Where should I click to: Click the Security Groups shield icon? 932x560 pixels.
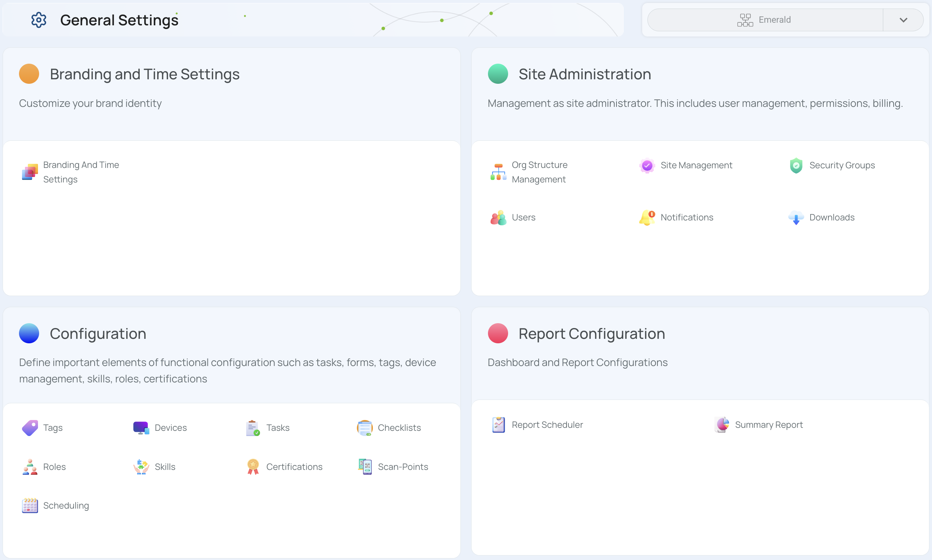pos(796,165)
